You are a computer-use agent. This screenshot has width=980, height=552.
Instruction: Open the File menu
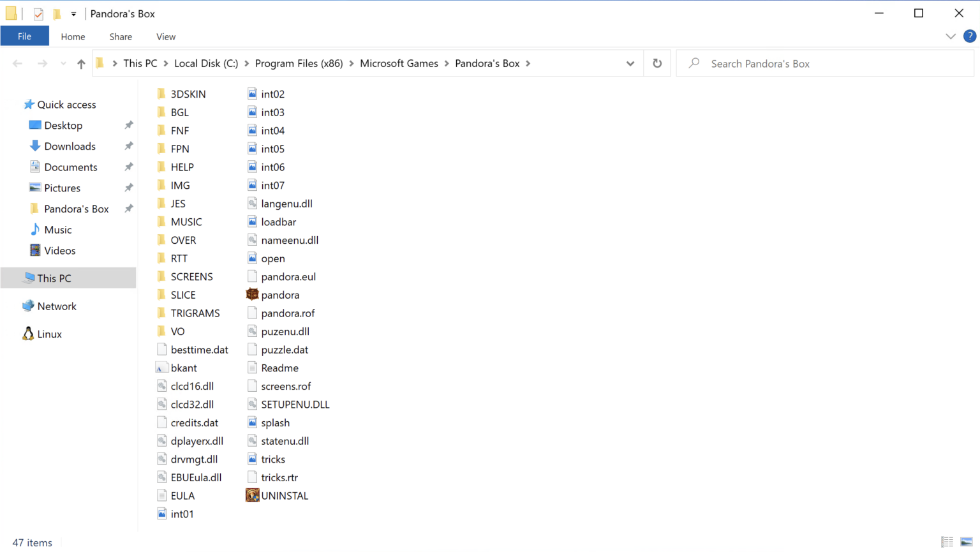tap(24, 36)
